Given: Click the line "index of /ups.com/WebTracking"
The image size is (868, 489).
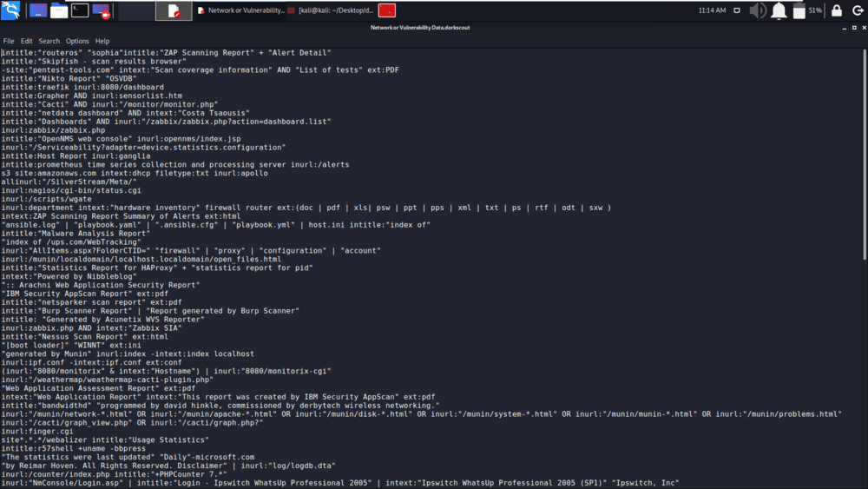Looking at the screenshot, I should pyautogui.click(x=71, y=242).
